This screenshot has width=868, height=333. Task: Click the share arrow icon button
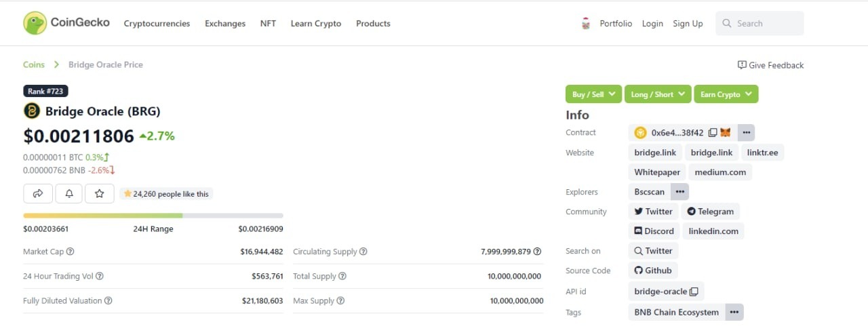38,194
